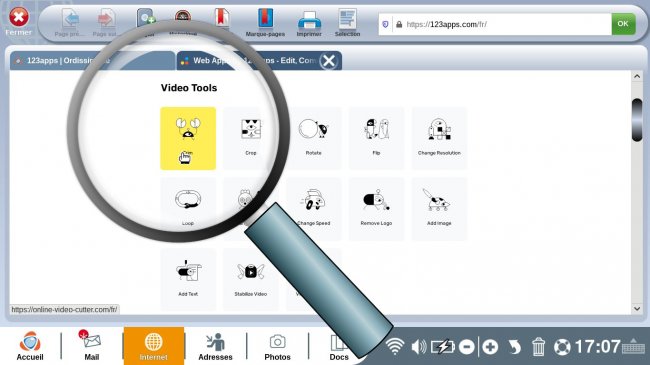Select the Flip video tool
The width and height of the screenshot is (650, 365).
pyautogui.click(x=376, y=138)
